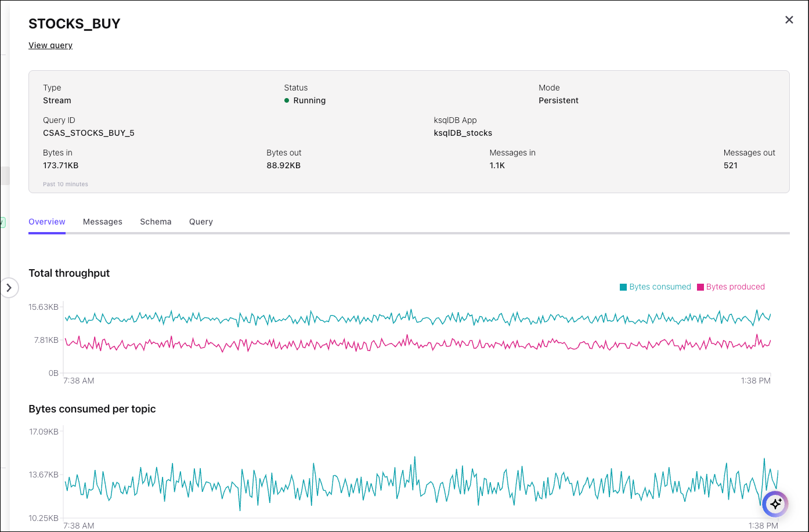809x532 pixels.
Task: Switch to the Schema tab
Action: (x=156, y=222)
